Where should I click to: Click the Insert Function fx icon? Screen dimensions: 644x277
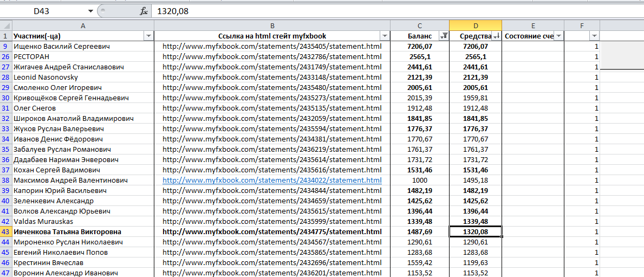(144, 11)
